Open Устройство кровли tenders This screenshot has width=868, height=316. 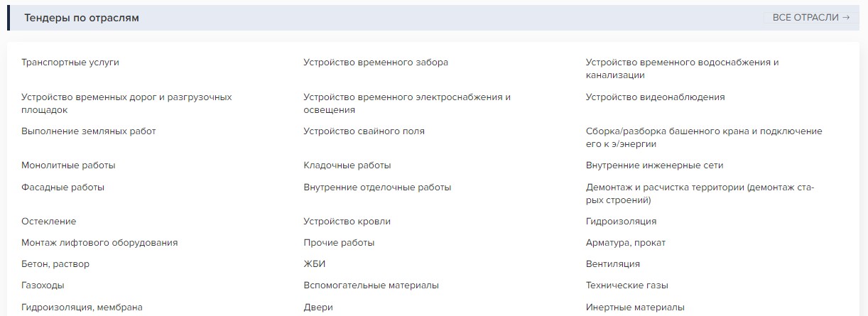(347, 222)
